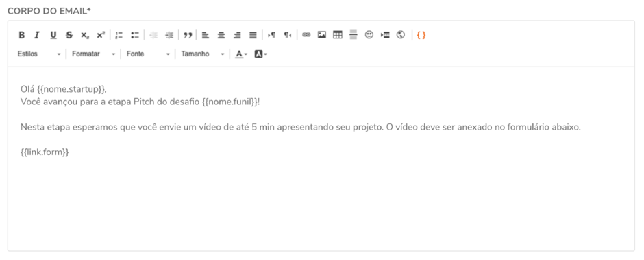This screenshot has width=644, height=260.
Task: Apply Subscript formatting
Action: (84, 36)
